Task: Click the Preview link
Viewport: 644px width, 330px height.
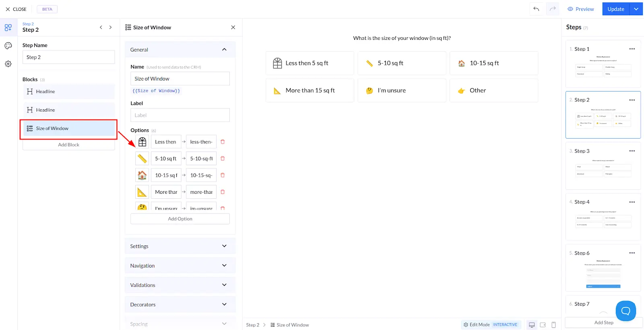Action: [580, 9]
